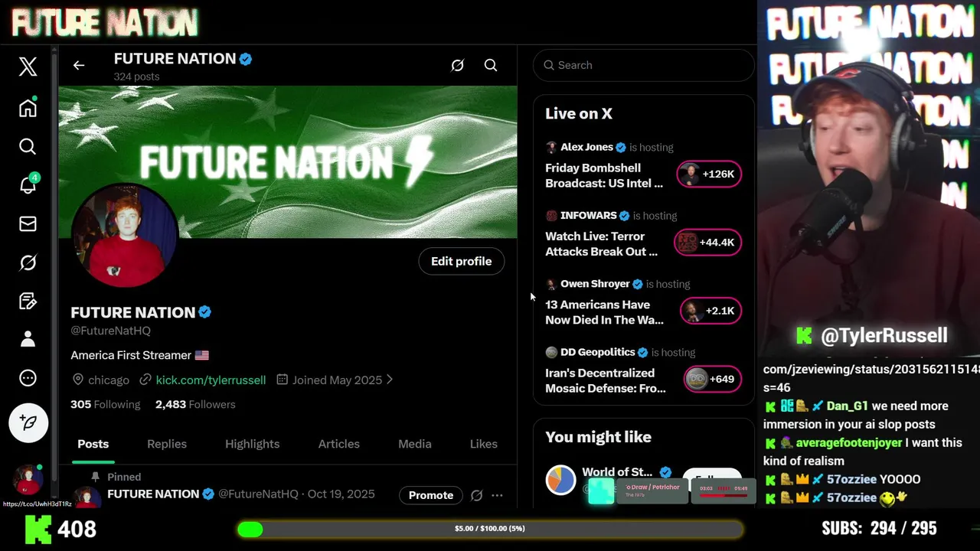
Task: Open the More circle icon
Action: coord(28,378)
